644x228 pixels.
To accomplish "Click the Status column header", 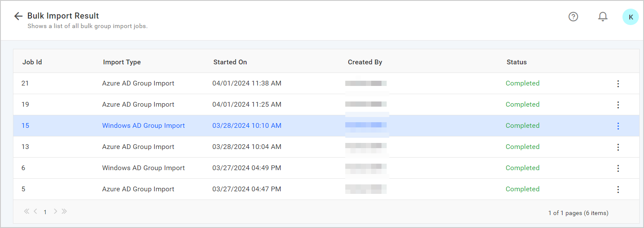I will pos(516,62).
